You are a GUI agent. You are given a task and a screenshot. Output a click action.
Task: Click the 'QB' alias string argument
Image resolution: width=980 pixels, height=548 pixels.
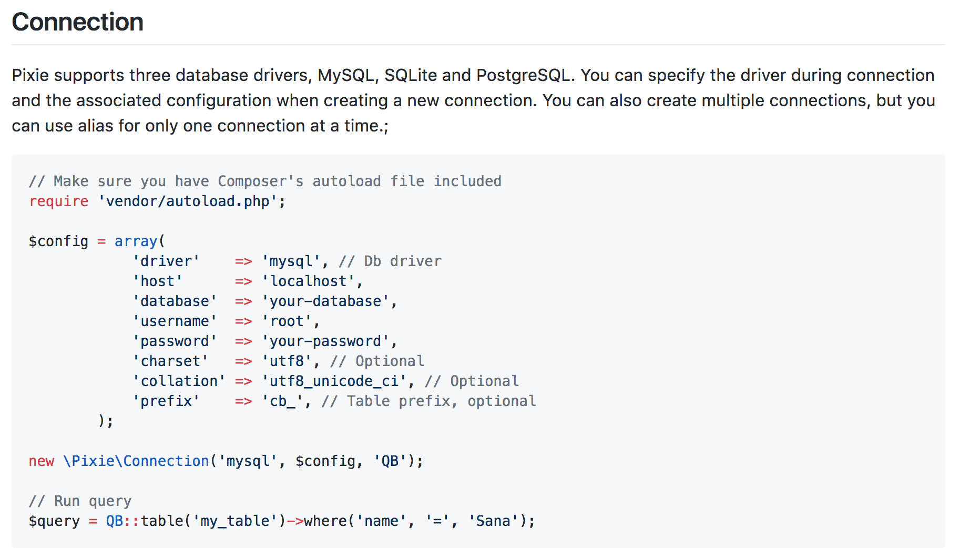point(390,461)
